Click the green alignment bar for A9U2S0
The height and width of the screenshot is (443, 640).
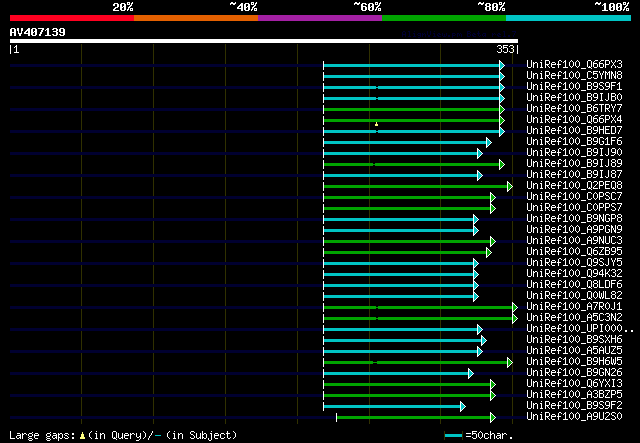point(413,417)
